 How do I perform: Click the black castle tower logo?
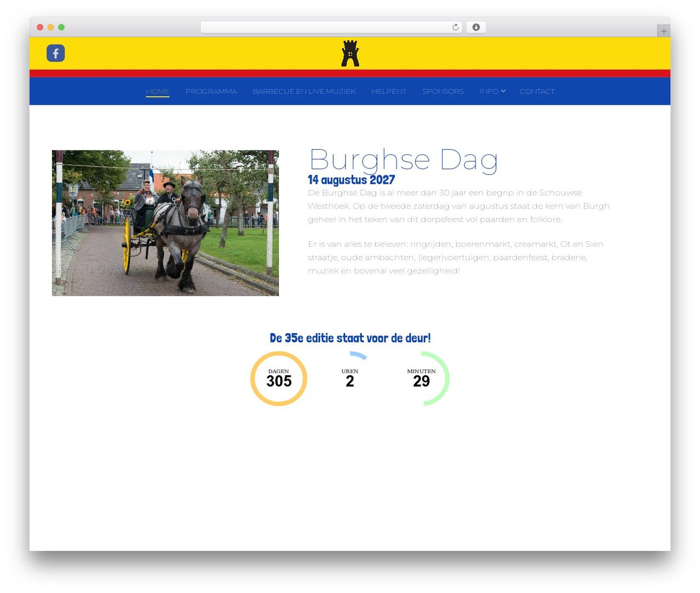[350, 54]
